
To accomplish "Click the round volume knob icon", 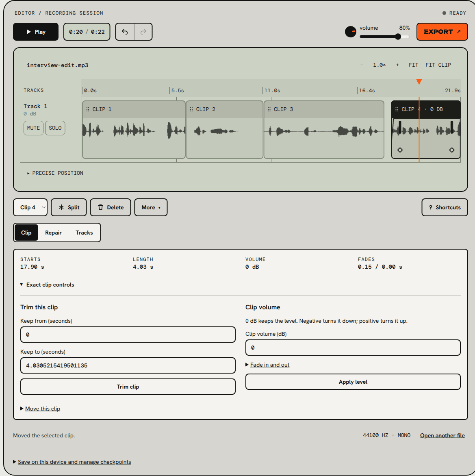I will click(x=351, y=32).
